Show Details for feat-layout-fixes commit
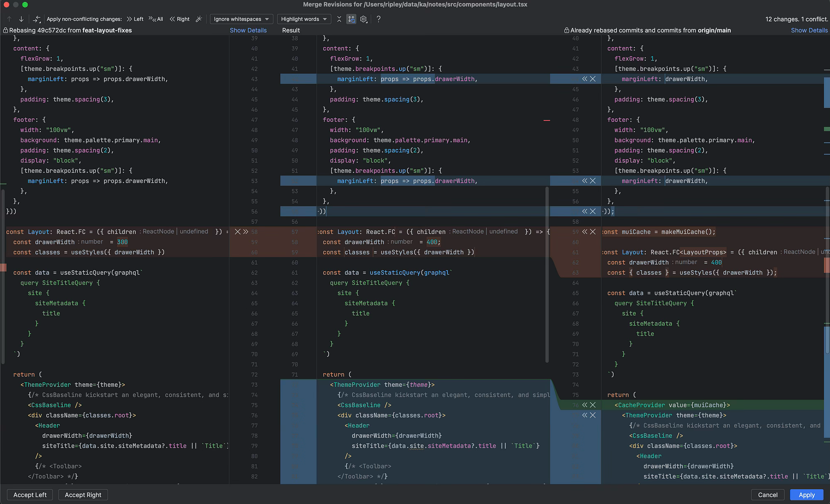Screen dimensions: 830x504 (x=248, y=30)
